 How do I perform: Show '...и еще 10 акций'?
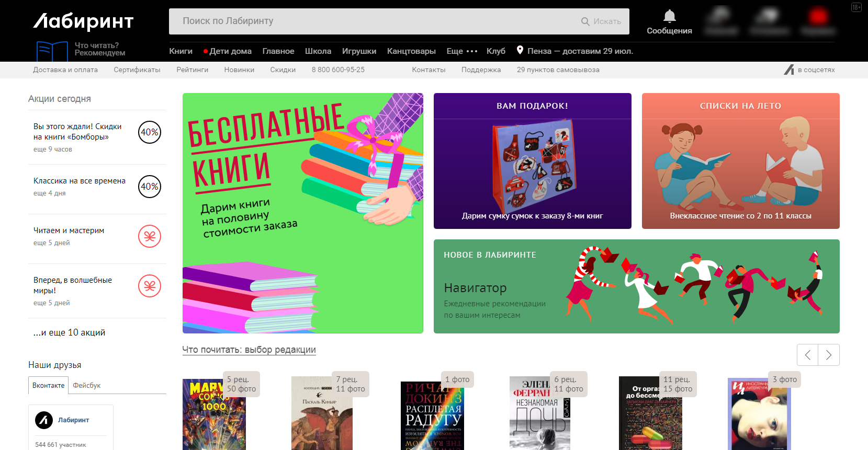(x=69, y=332)
